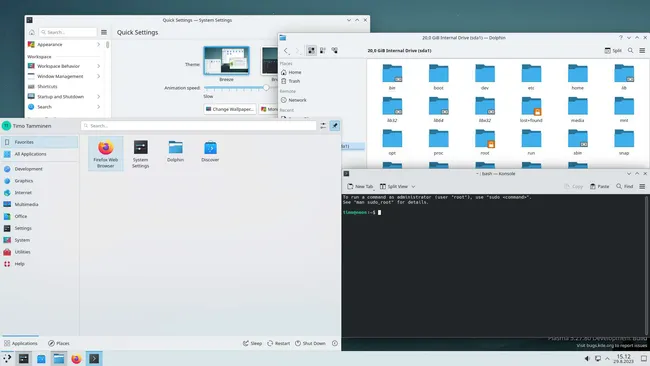
Task: Switch to the Places tab in launcher
Action: pos(58,343)
